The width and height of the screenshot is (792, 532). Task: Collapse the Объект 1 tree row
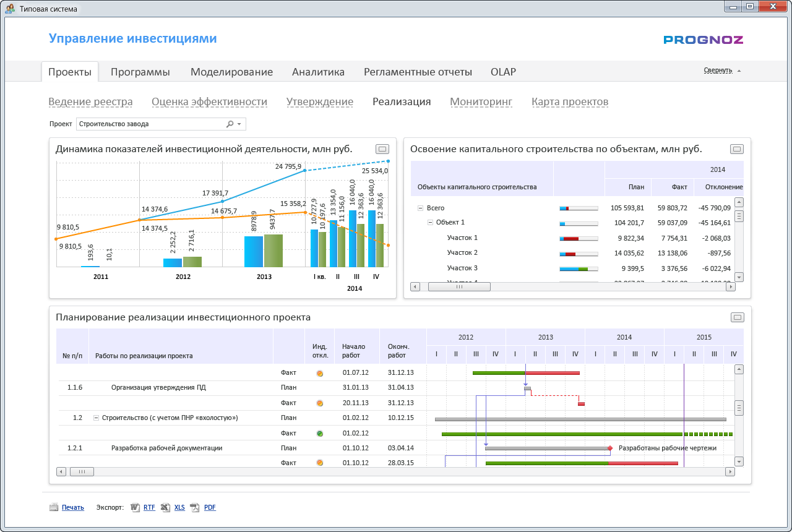tap(430, 223)
